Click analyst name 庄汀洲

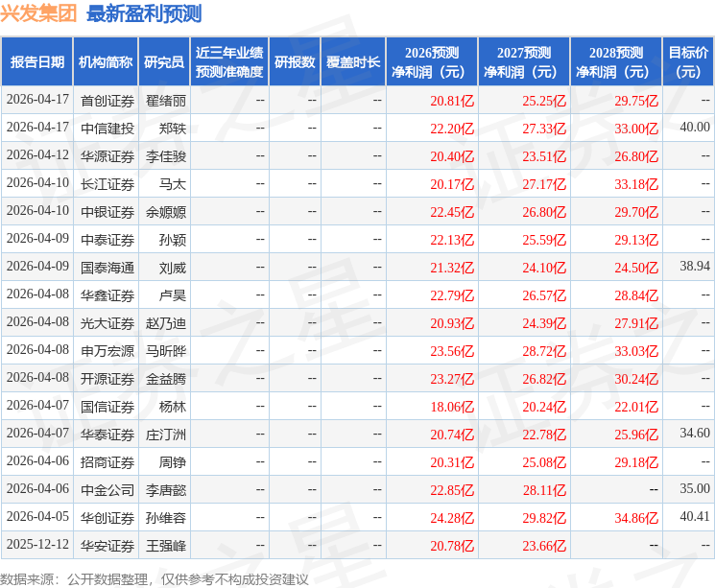coord(166,435)
